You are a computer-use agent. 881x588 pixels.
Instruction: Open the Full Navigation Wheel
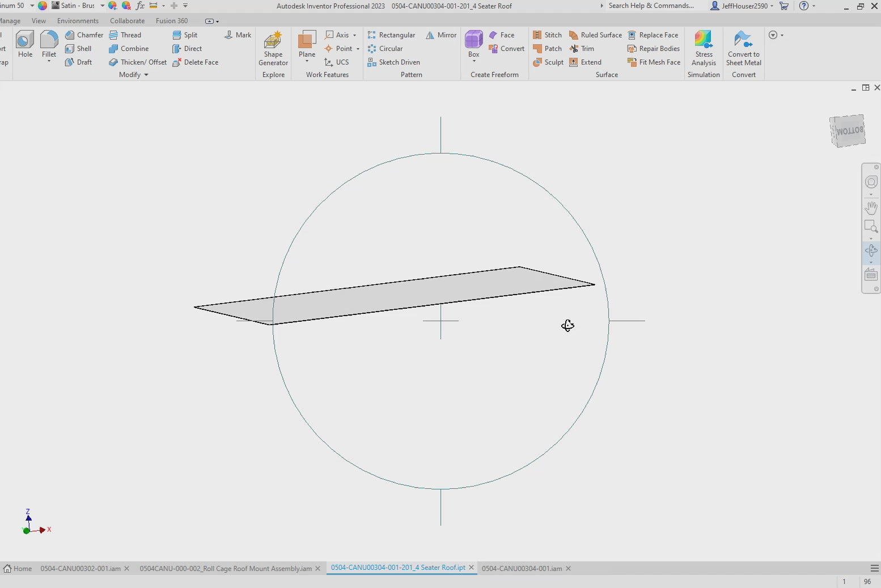(871, 182)
